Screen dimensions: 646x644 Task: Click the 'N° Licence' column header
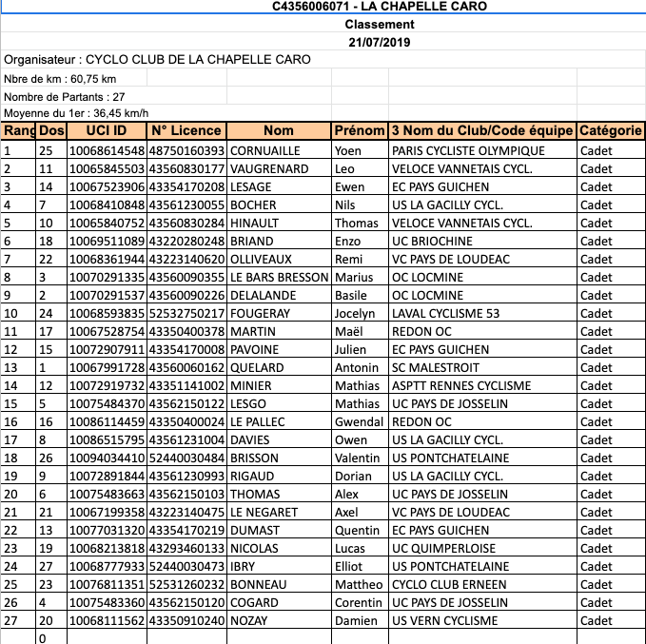(186, 131)
